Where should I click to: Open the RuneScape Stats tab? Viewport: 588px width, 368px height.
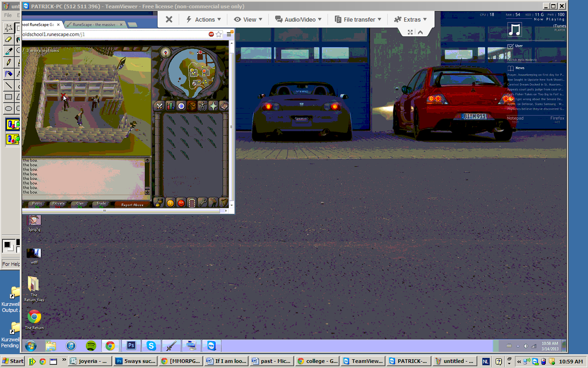pos(170,106)
